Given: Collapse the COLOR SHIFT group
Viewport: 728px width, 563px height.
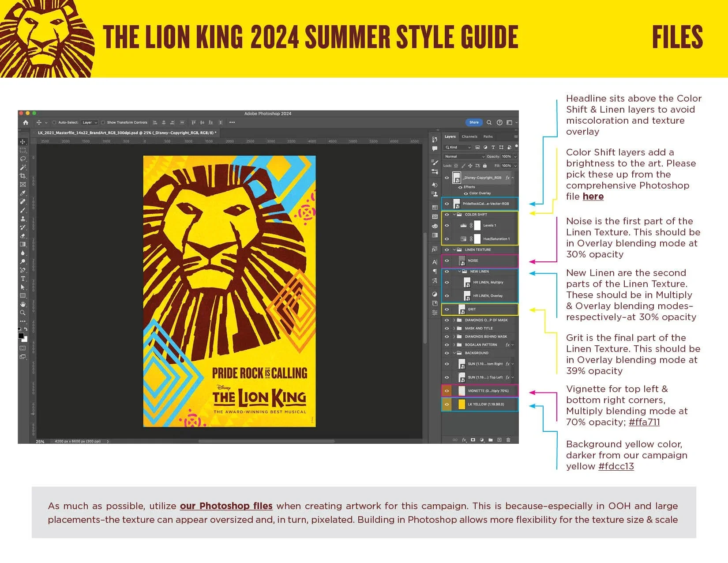Looking at the screenshot, I should [454, 214].
